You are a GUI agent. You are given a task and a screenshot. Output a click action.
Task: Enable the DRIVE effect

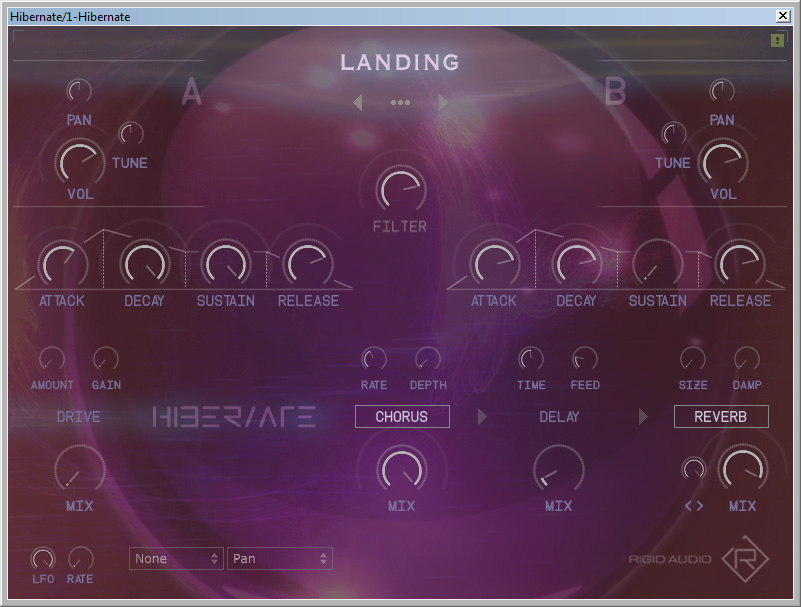78,417
